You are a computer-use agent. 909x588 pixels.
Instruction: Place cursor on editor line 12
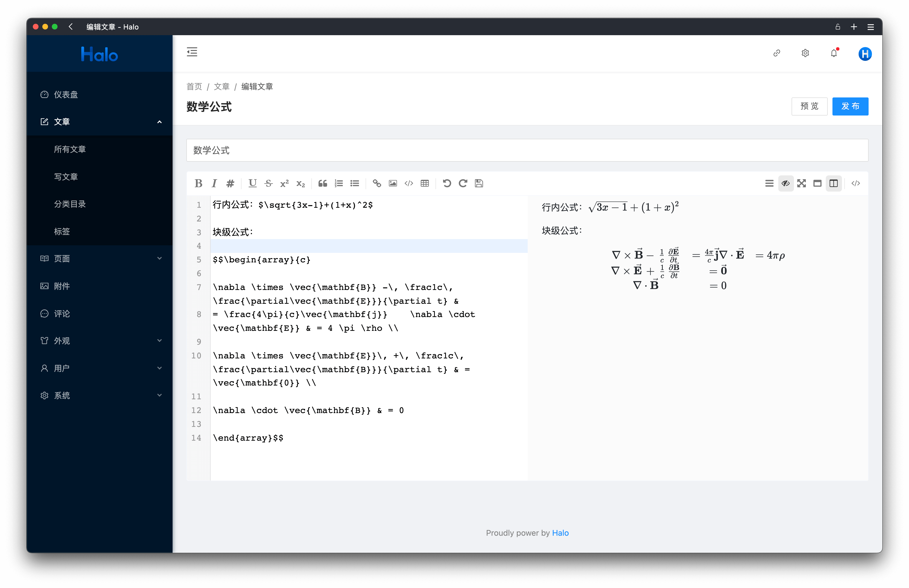[369, 410]
